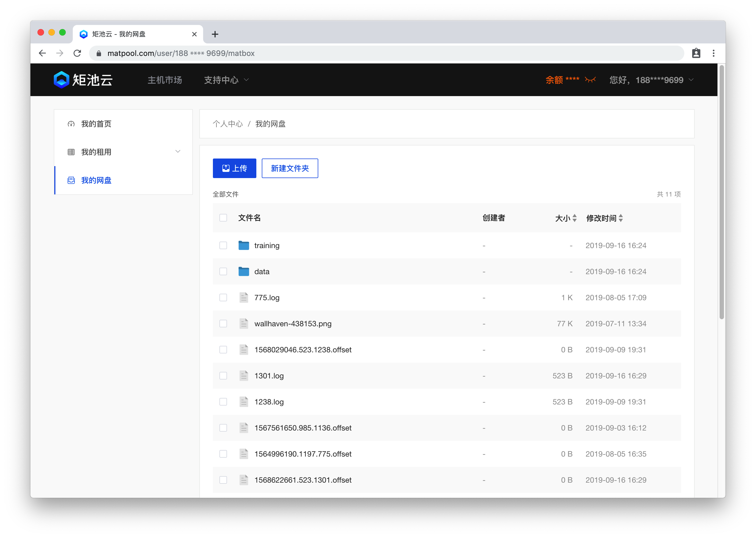Check the 1301.log checkbox
The height and width of the screenshot is (538, 756).
point(223,376)
